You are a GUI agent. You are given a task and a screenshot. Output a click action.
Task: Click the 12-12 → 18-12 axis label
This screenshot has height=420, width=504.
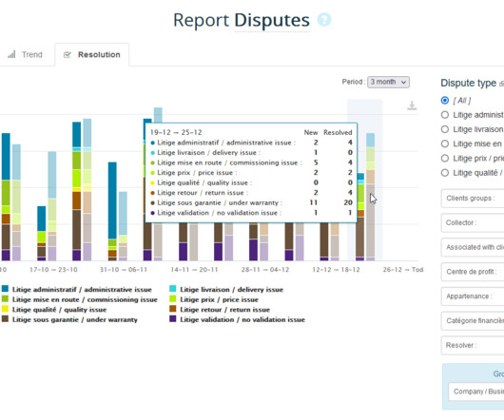point(336,270)
